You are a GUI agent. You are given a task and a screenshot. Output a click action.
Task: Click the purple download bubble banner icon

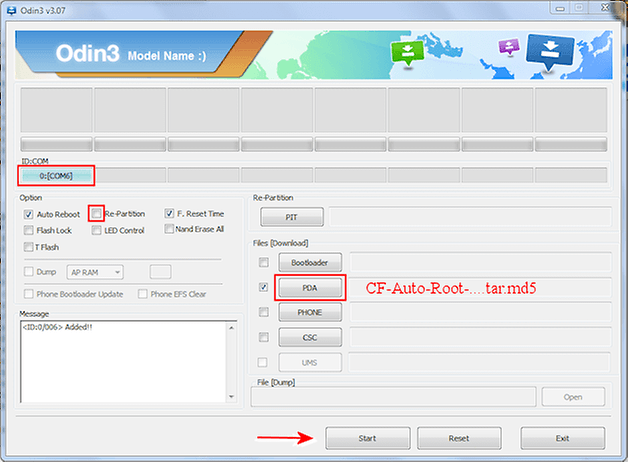tap(509, 46)
